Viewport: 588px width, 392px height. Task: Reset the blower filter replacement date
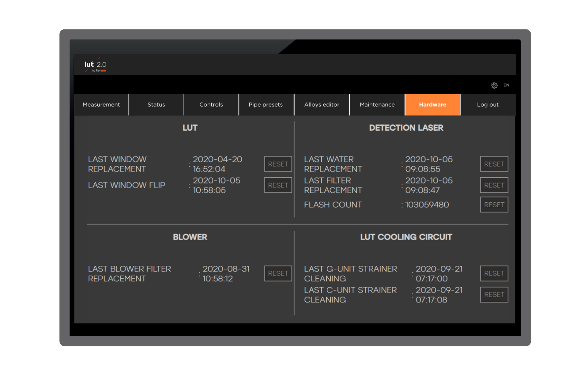click(278, 273)
